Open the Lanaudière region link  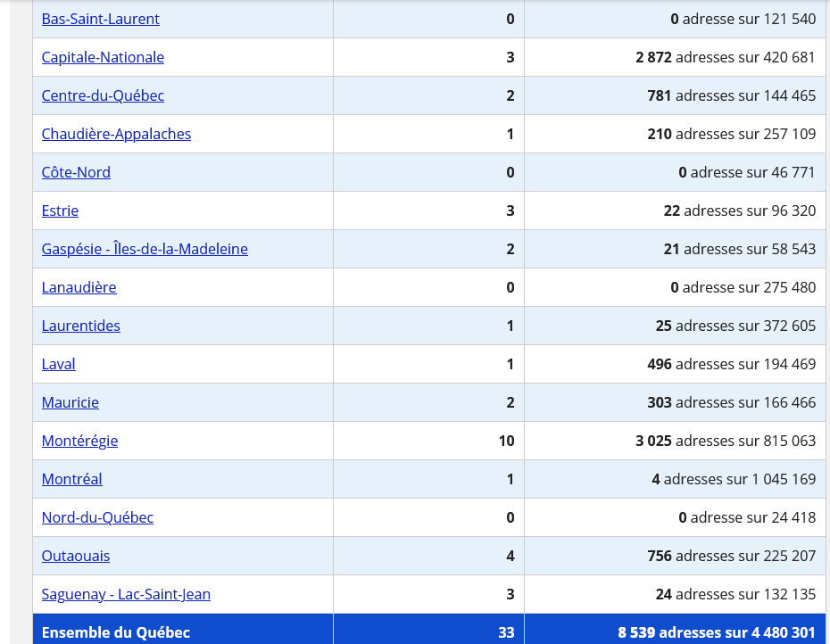pos(79,287)
